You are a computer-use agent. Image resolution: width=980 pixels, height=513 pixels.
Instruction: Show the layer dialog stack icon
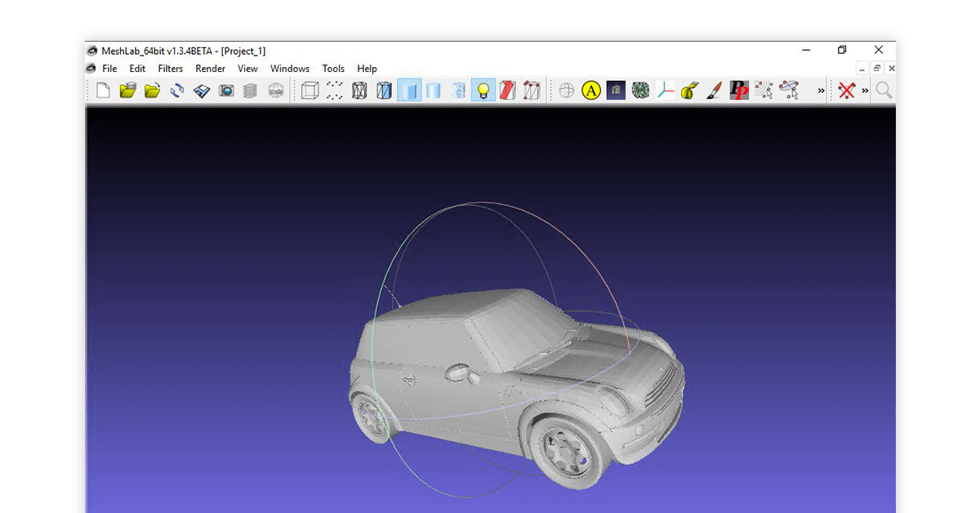[250, 91]
